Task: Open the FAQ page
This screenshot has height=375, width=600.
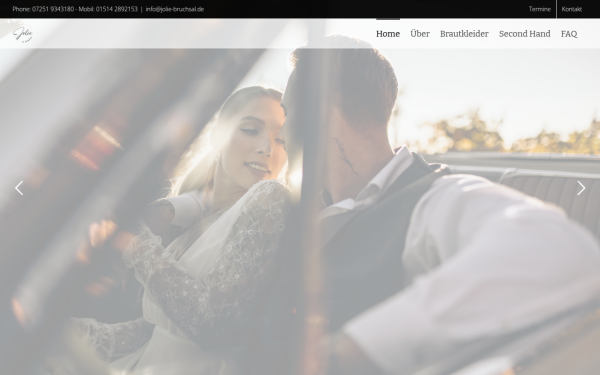Action: (569, 34)
